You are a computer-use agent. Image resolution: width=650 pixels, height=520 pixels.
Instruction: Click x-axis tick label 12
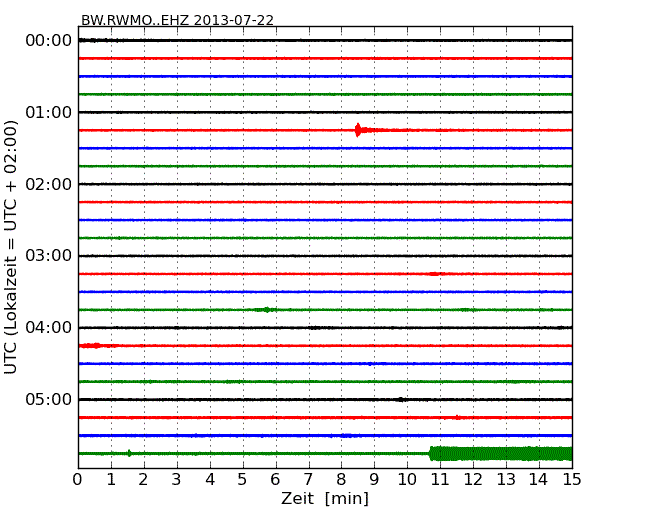click(x=473, y=480)
